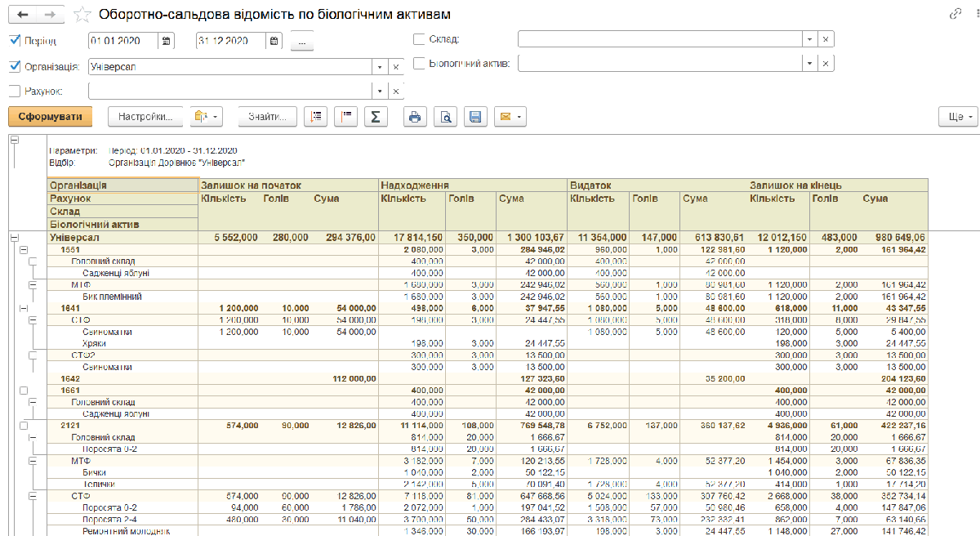
Task: Collapse all report groups
Action: click(x=345, y=117)
